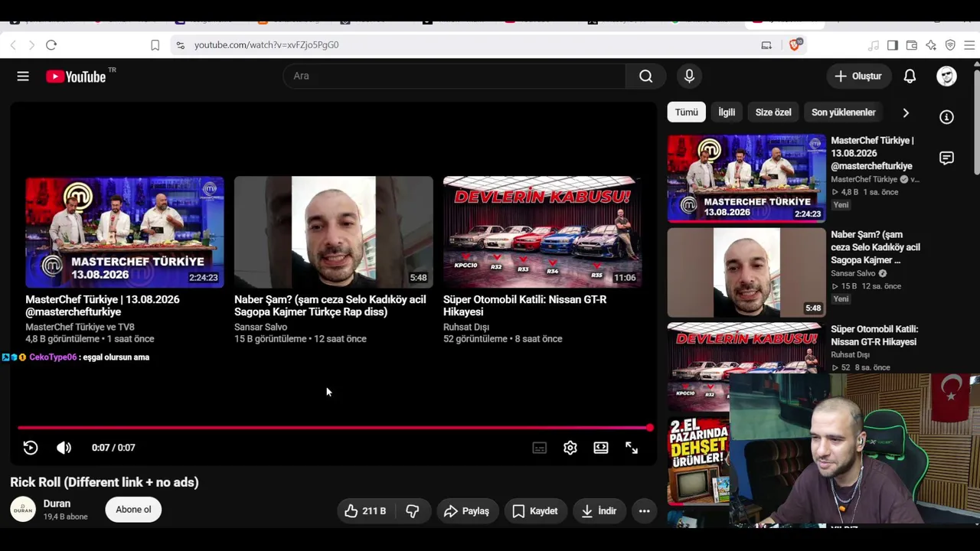Reload the page

point(51,45)
